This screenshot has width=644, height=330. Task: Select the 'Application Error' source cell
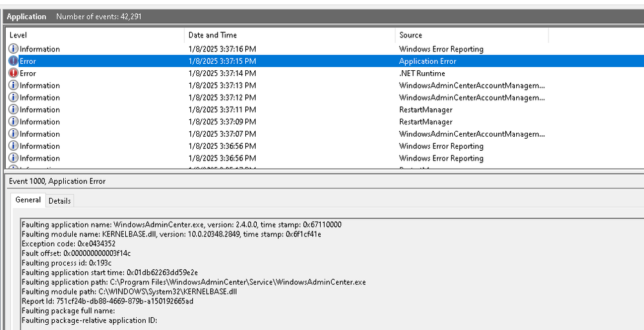[428, 61]
